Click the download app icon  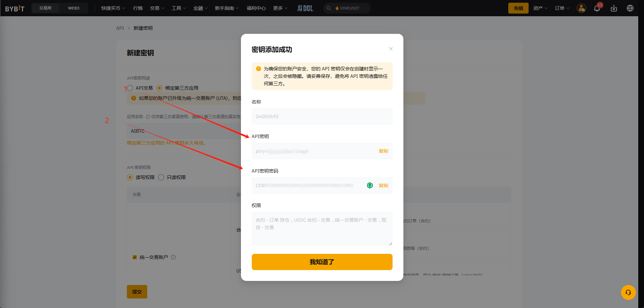pyautogui.click(x=614, y=8)
